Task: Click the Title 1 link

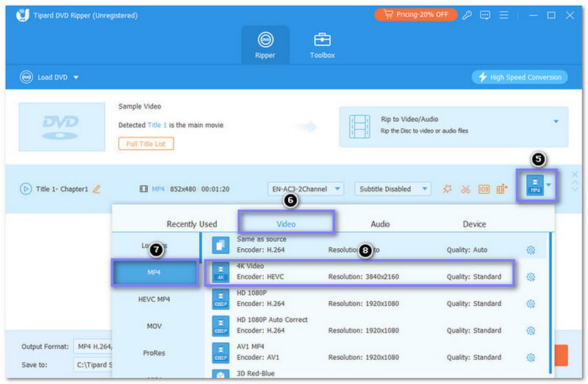Action: point(157,125)
